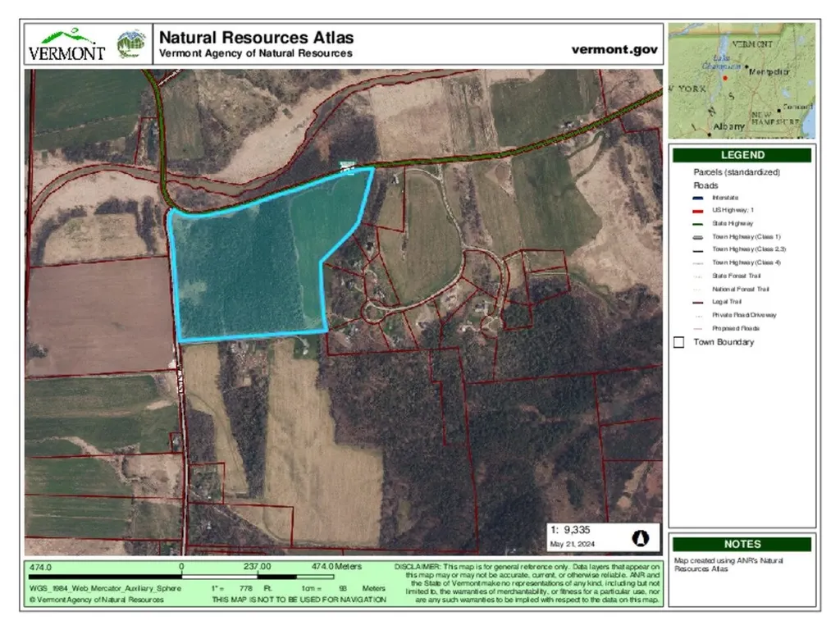Image resolution: width=840 pixels, height=630 pixels.
Task: Click the red US Highway legend symbol
Action: pyautogui.click(x=699, y=211)
